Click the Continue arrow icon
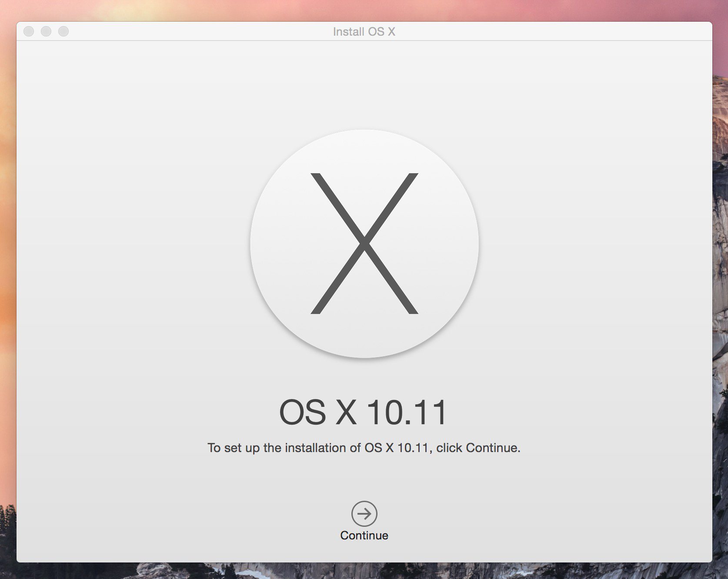This screenshot has height=579, width=728. (364, 513)
